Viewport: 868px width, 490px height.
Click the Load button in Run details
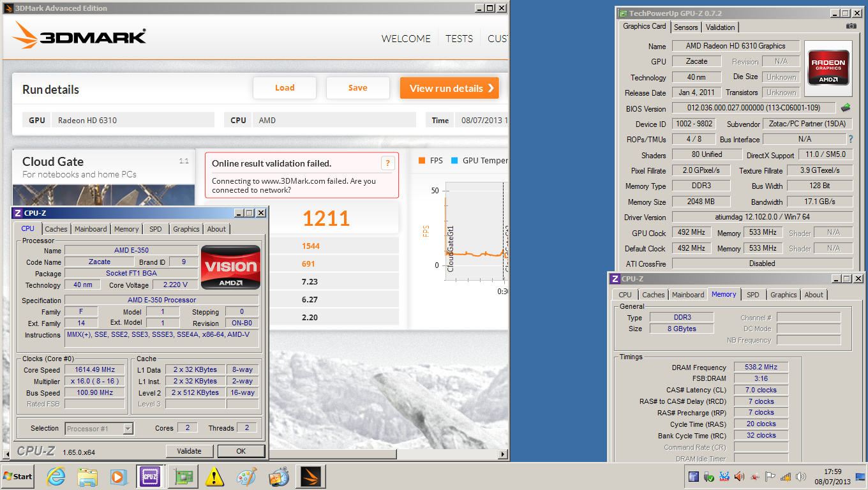[x=285, y=88]
